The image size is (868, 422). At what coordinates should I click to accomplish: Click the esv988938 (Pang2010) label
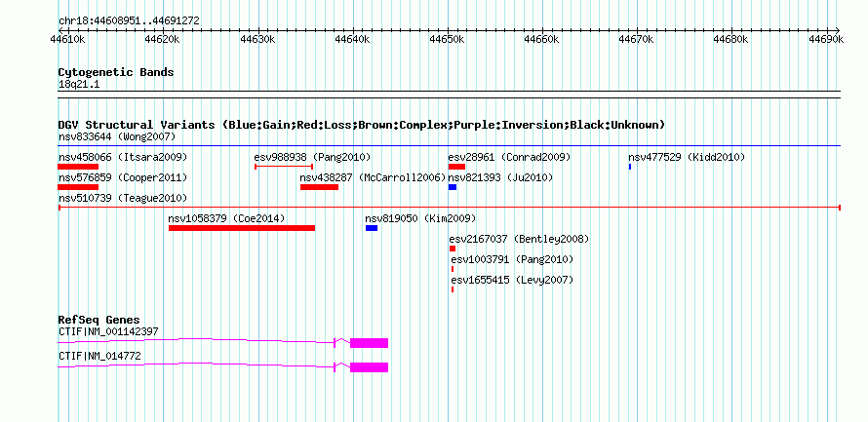point(312,157)
